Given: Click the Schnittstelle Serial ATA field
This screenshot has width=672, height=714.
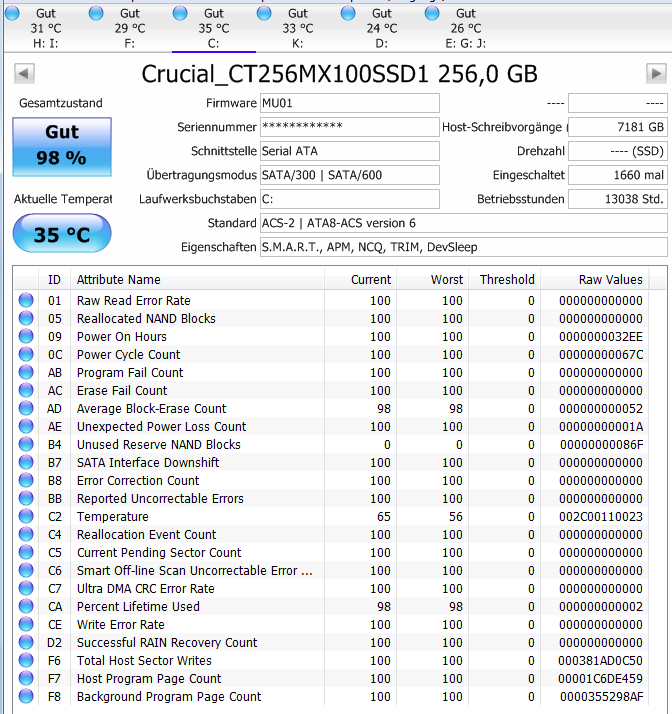Looking at the screenshot, I should coord(350,151).
